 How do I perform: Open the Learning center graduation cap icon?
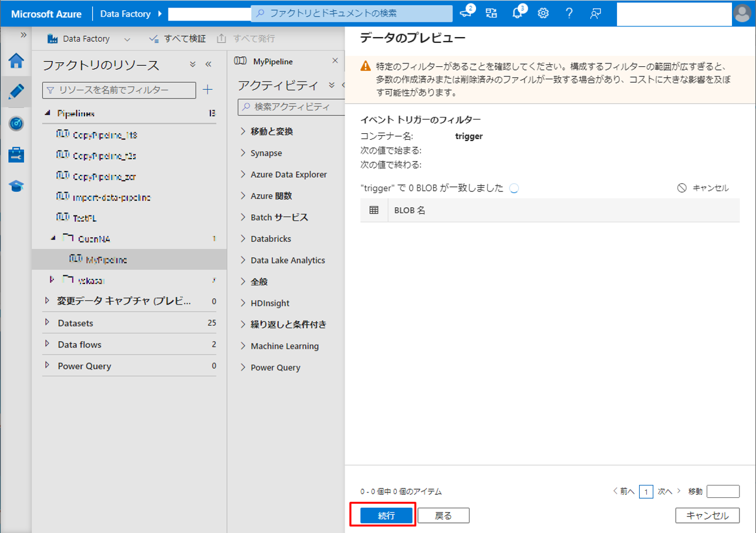[16, 186]
